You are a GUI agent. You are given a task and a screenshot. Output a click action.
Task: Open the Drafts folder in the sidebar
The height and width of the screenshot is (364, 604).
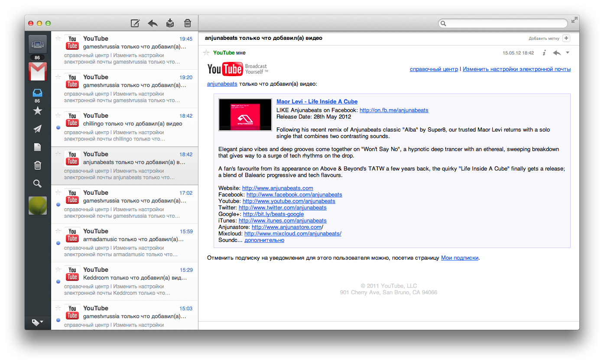(x=37, y=147)
